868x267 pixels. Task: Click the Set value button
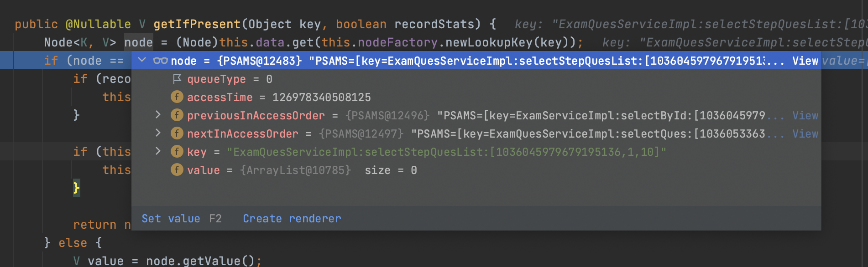(171, 218)
